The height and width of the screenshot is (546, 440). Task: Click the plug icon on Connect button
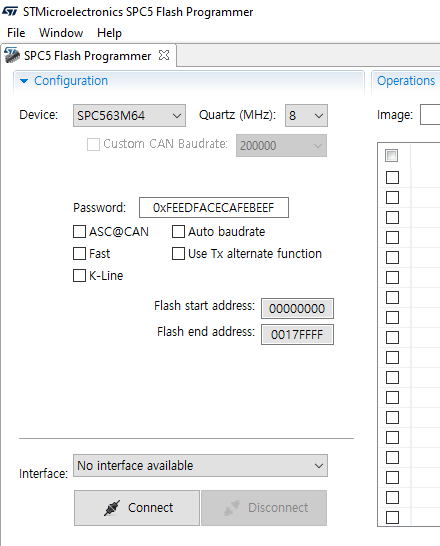tap(112, 508)
